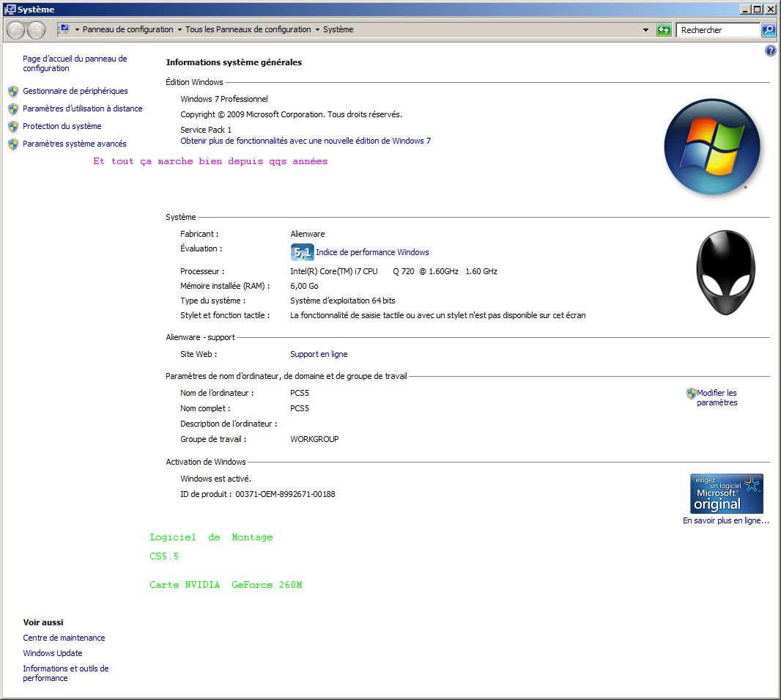Click the Support en ligne link

point(319,354)
